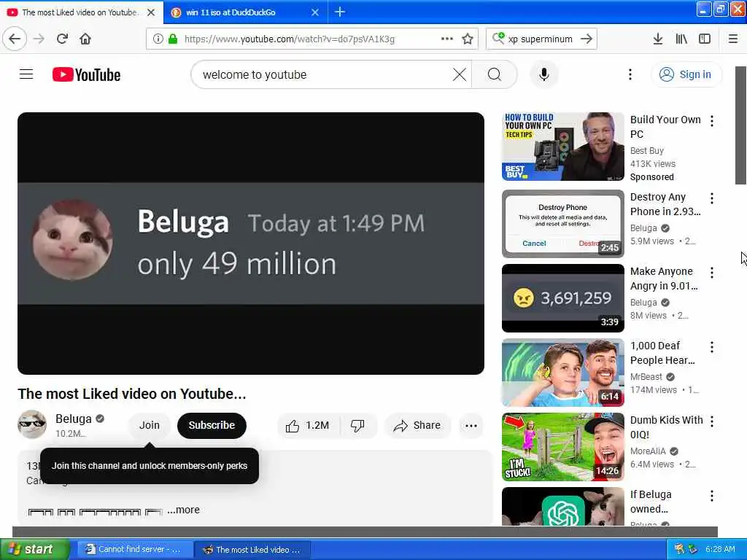Start voice search with the microphone
The width and height of the screenshot is (747, 560).
pyautogui.click(x=543, y=74)
